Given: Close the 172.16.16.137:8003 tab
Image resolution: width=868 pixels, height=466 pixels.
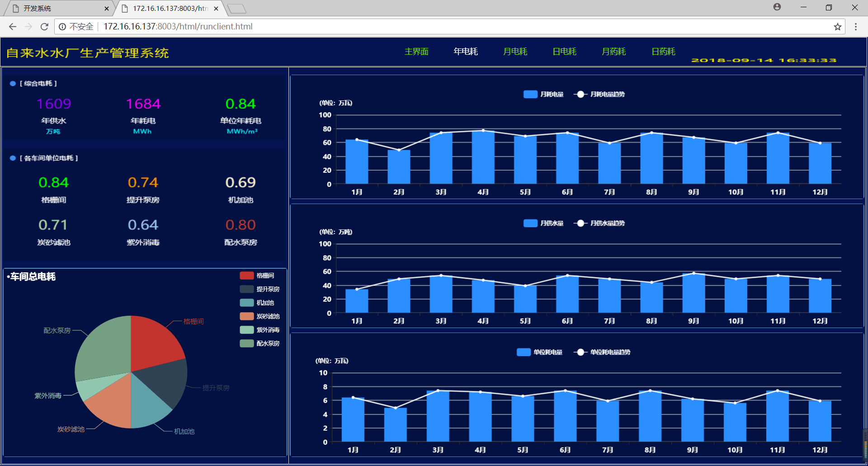Looking at the screenshot, I should point(216,9).
